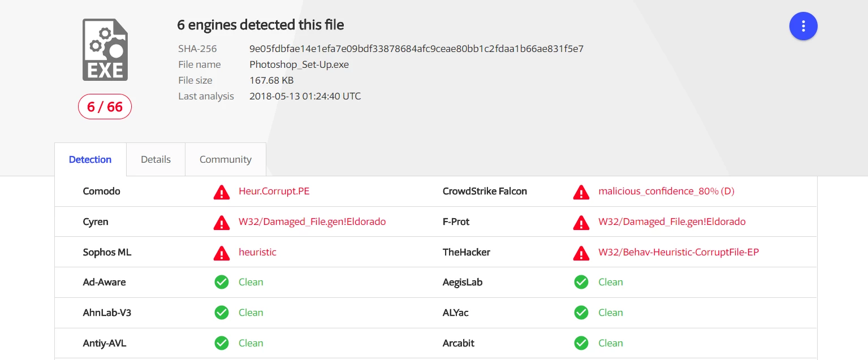The width and height of the screenshot is (868, 360).
Task: Click the clean checkmark icon for ALYac
Action: [x=581, y=313]
